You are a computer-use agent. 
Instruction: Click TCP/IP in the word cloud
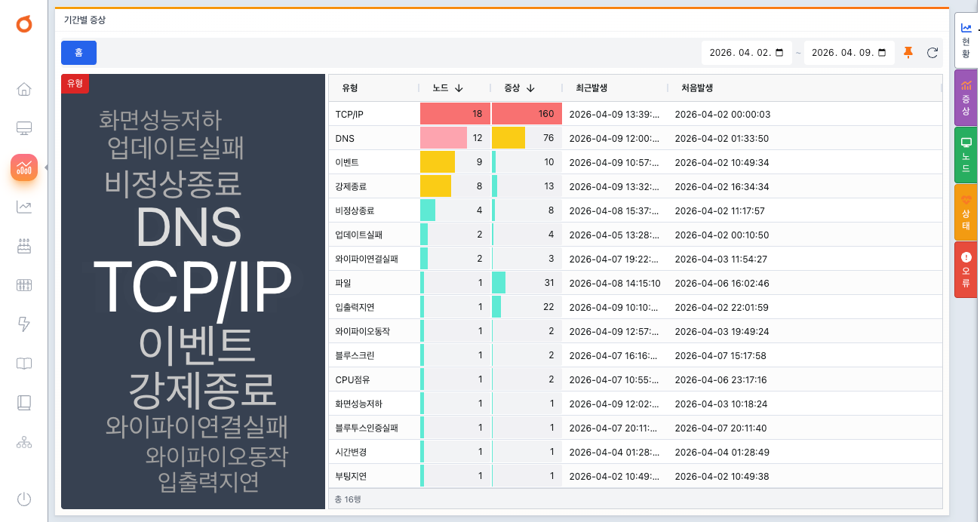click(192, 287)
